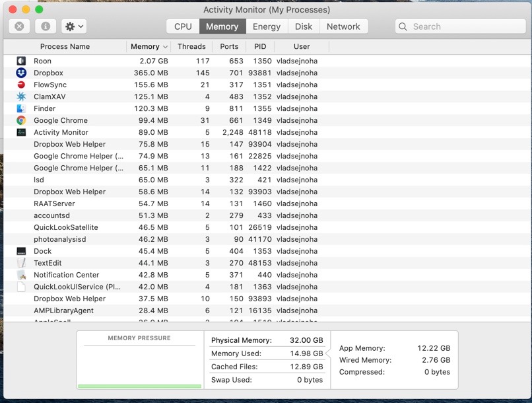Viewport: 532px width, 403px height.
Task: Select the Notification Center process name
Action: 66,275
